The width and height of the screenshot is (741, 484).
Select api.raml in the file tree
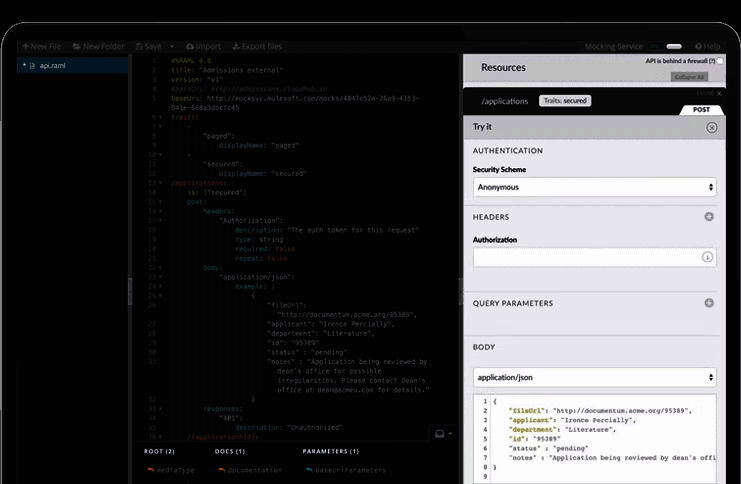pyautogui.click(x=50, y=65)
